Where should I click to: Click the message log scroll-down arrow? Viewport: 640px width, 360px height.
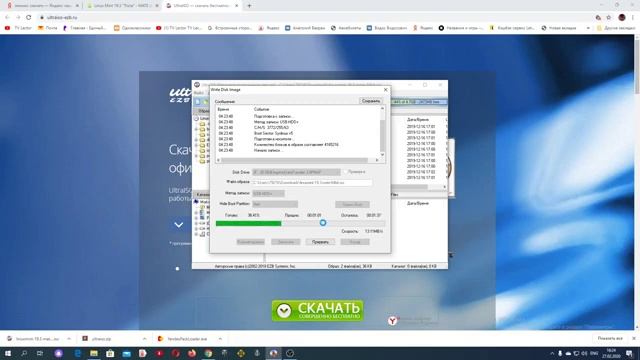382,155
